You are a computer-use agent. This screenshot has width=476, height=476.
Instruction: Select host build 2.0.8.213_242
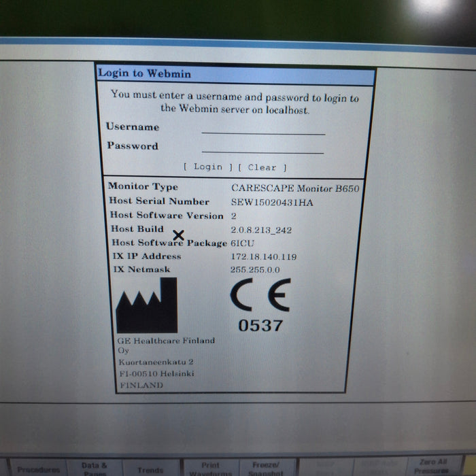tap(261, 230)
